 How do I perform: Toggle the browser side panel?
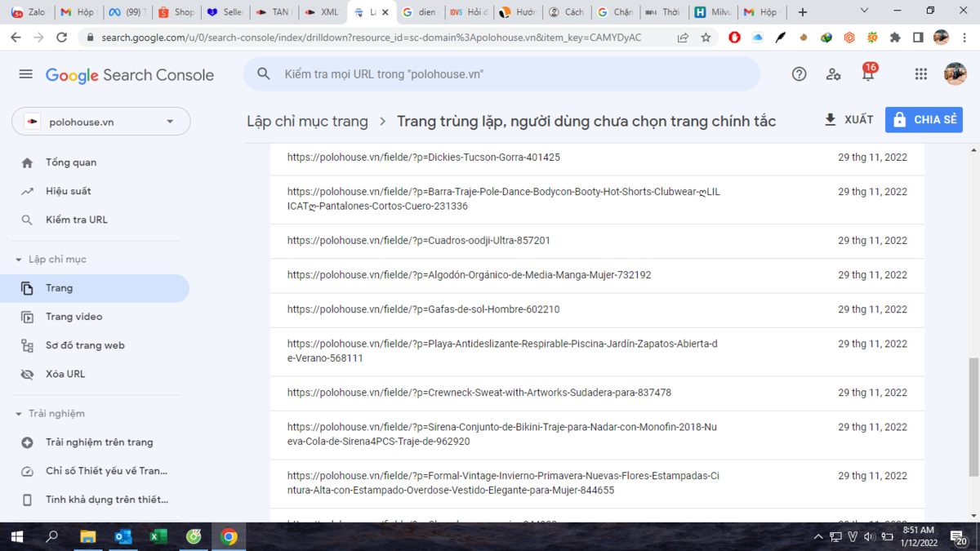918,38
